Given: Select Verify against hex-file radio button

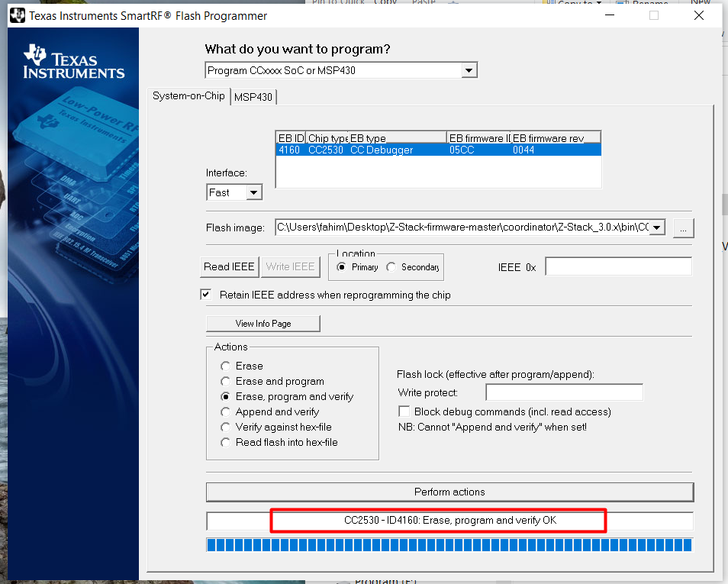Looking at the screenshot, I should click(226, 427).
